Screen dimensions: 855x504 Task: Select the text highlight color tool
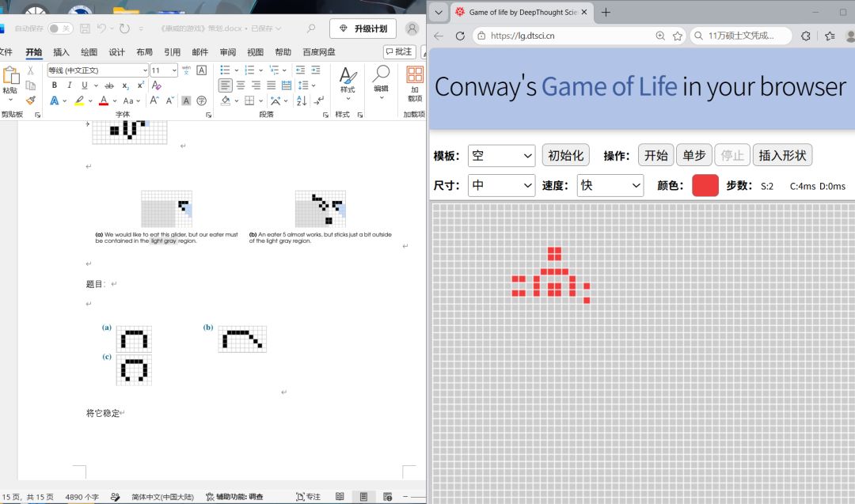(x=80, y=100)
